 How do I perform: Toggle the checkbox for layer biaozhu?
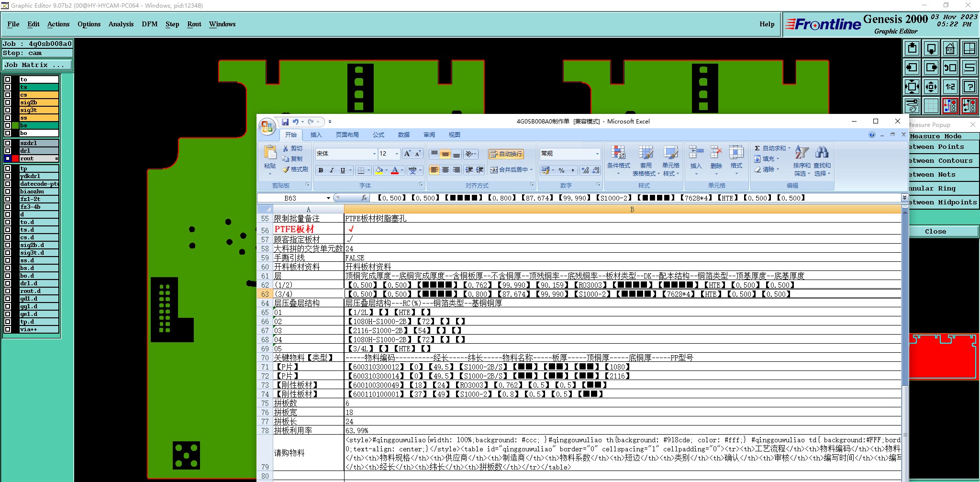[8, 191]
